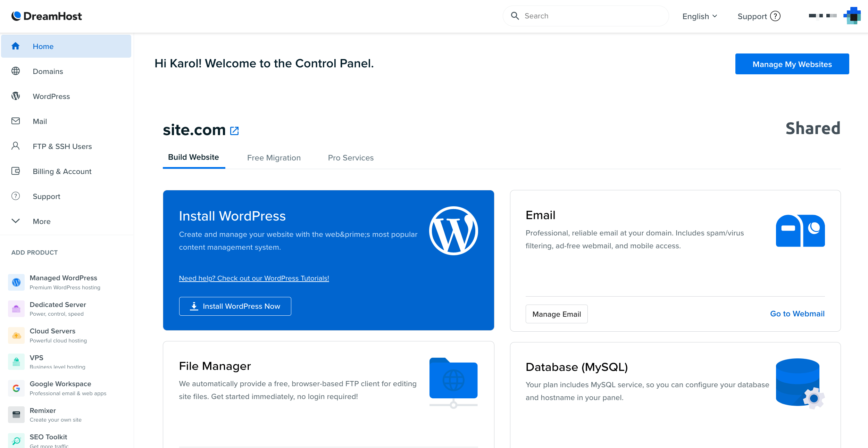Image resolution: width=868 pixels, height=448 pixels.
Task: Switch to the Free Migration tab
Action: (274, 158)
